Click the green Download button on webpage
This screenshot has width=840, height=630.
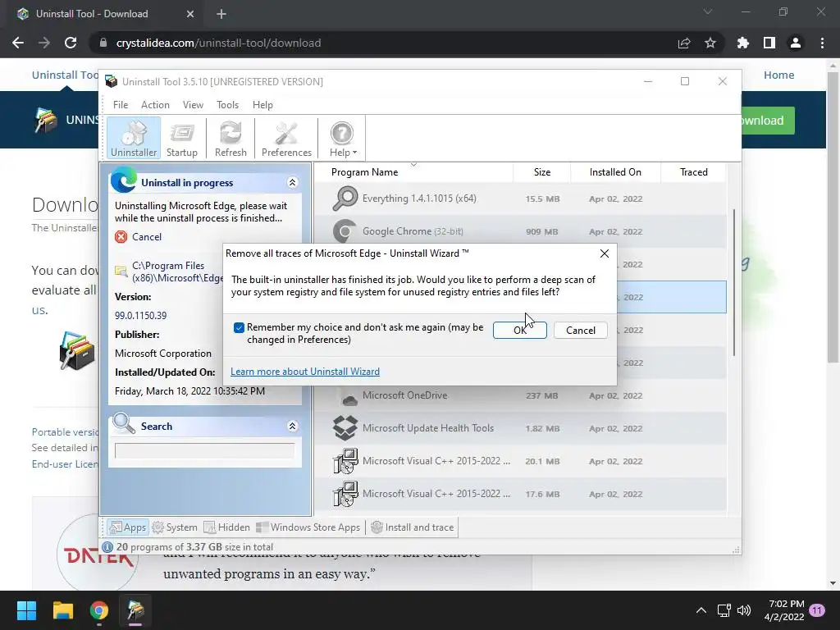pos(768,121)
